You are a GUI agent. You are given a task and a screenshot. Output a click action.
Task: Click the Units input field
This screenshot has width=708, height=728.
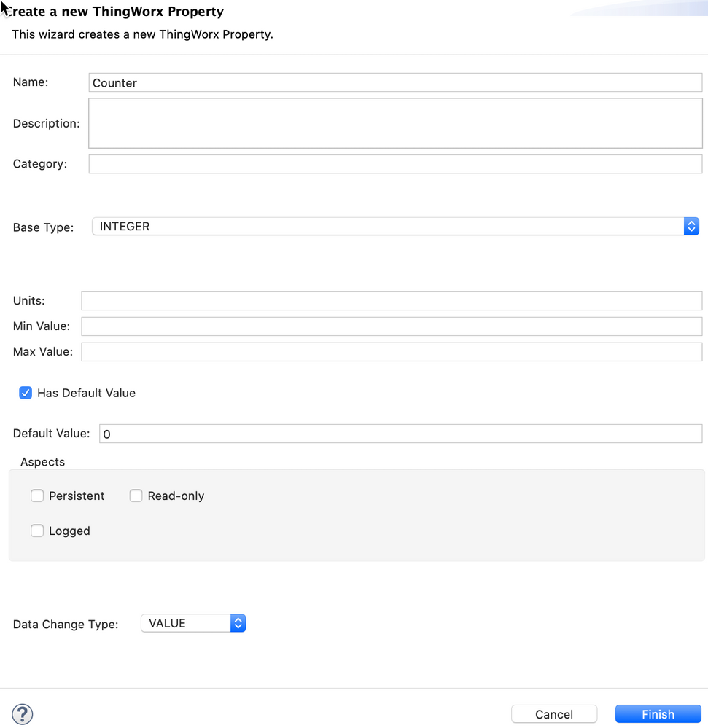[392, 301]
